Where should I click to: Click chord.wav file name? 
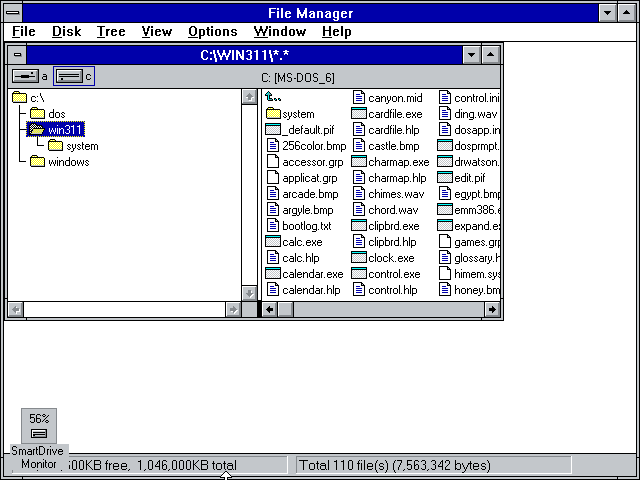(393, 210)
